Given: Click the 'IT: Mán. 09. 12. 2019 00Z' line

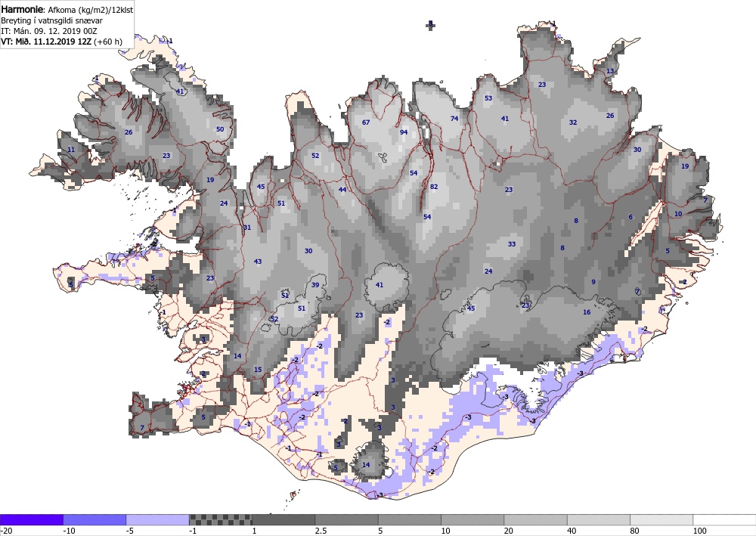Looking at the screenshot, I should click(49, 31).
